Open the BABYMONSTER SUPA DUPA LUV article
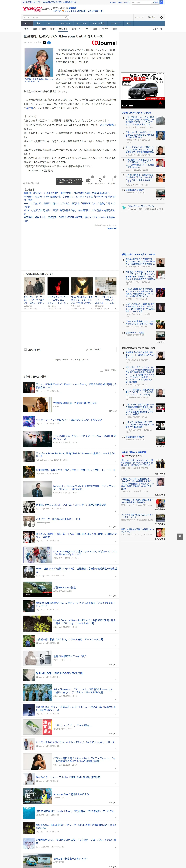Image resolution: width=186 pixels, height=868 pixels. pyautogui.click(x=76, y=841)
